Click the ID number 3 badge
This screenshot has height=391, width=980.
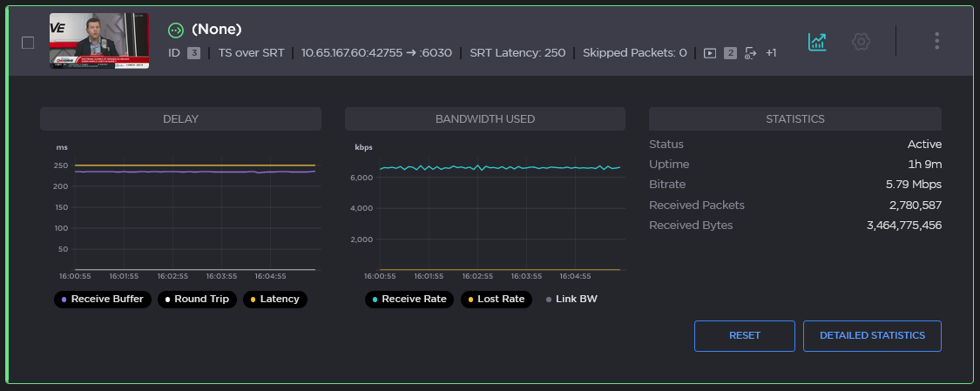click(193, 53)
